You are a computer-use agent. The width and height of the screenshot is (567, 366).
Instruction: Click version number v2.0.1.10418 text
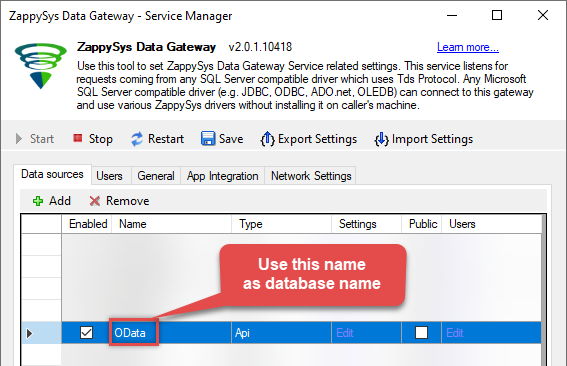260,47
